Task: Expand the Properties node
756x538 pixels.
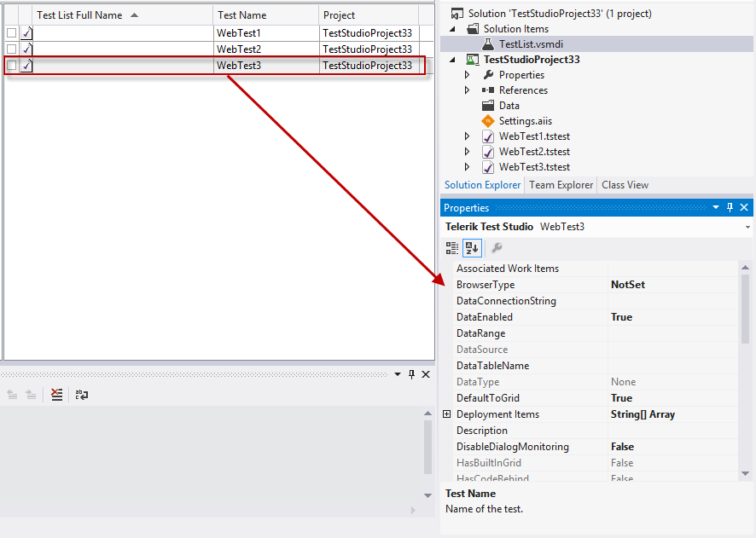Action: tap(467, 75)
